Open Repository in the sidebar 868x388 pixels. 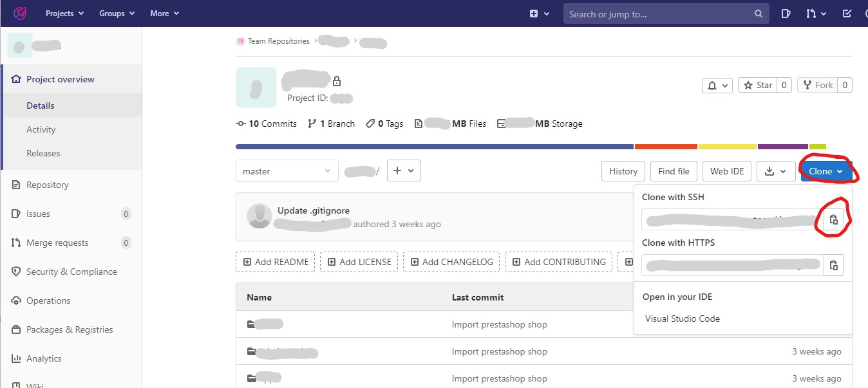(47, 185)
